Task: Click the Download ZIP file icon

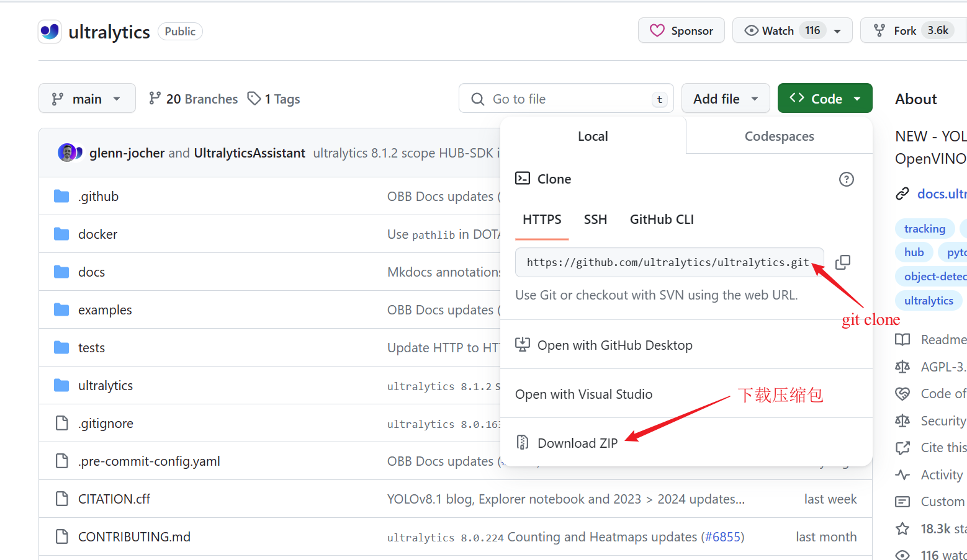Action: pos(523,442)
